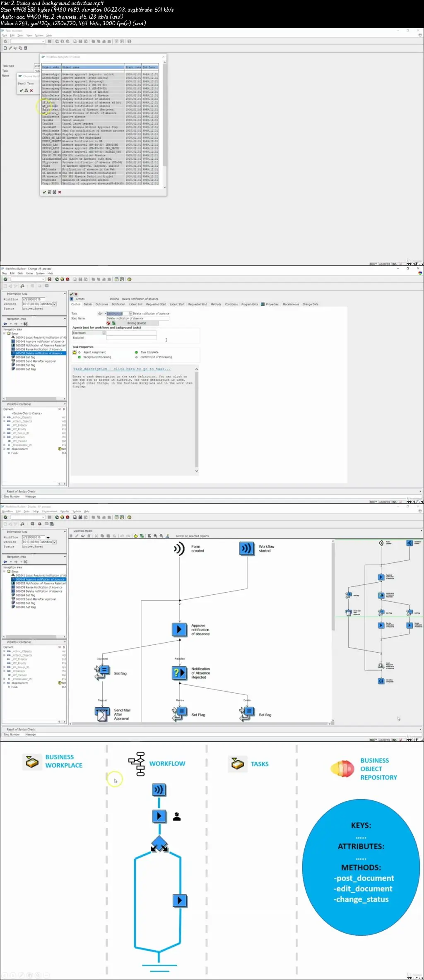Click the 'Approve notification of absence' activity node

coord(179,629)
